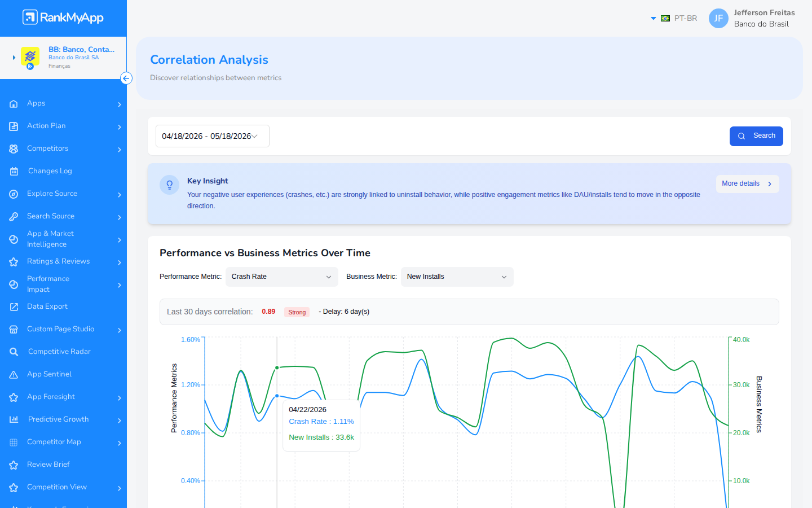Open the PT-BR language dropdown arrow

(x=654, y=19)
